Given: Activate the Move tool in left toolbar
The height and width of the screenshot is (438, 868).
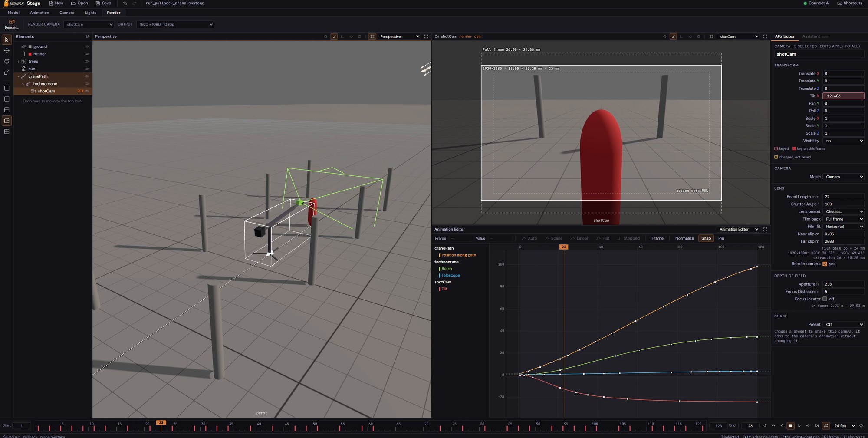Looking at the screenshot, I should pos(7,51).
